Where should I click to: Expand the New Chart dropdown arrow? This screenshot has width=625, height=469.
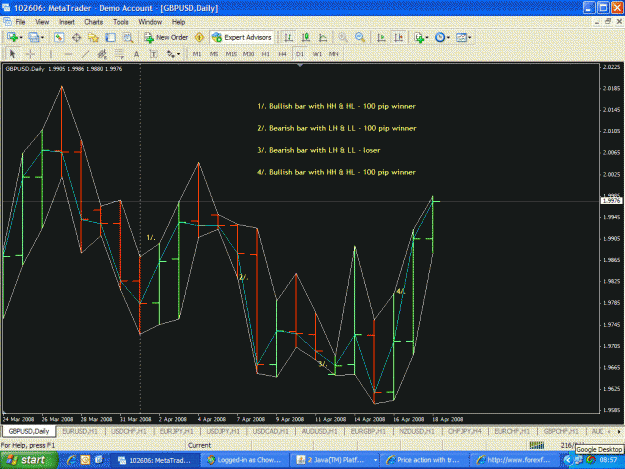[21, 37]
